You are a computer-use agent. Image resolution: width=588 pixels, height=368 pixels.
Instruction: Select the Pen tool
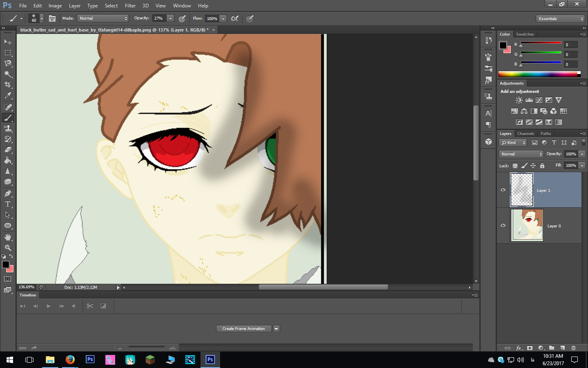(8, 193)
